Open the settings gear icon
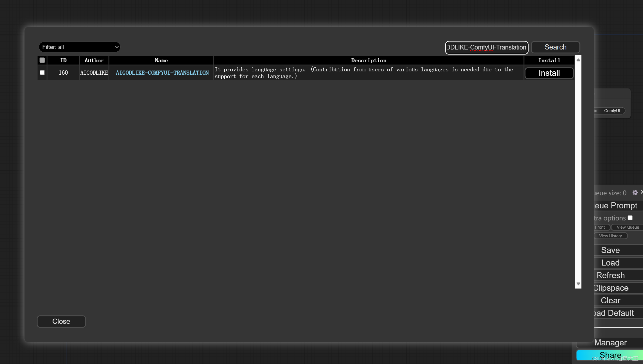This screenshot has height=364, width=643. (635, 193)
